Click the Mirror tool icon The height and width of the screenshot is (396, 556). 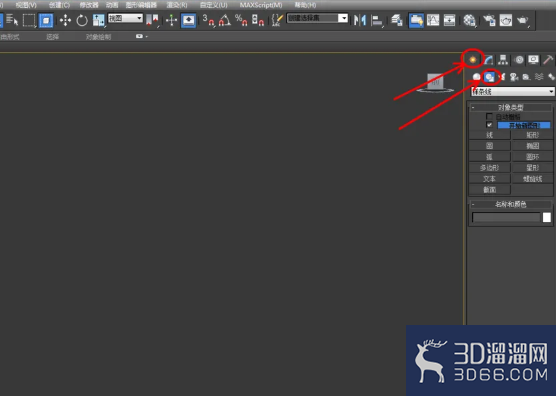[360, 20]
